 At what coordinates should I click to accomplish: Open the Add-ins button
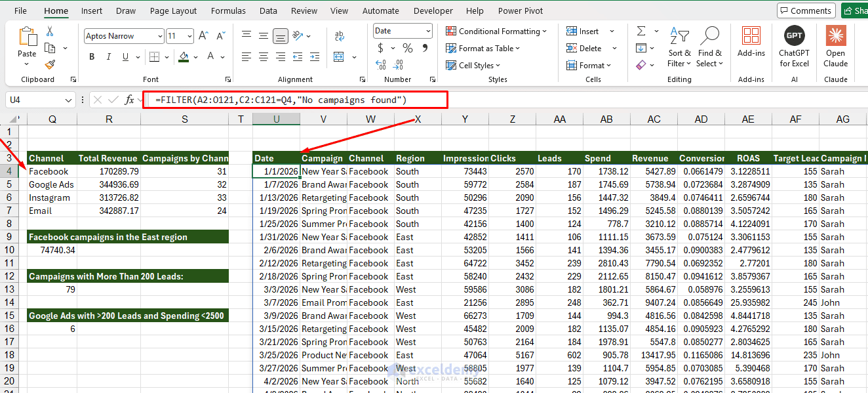751,42
